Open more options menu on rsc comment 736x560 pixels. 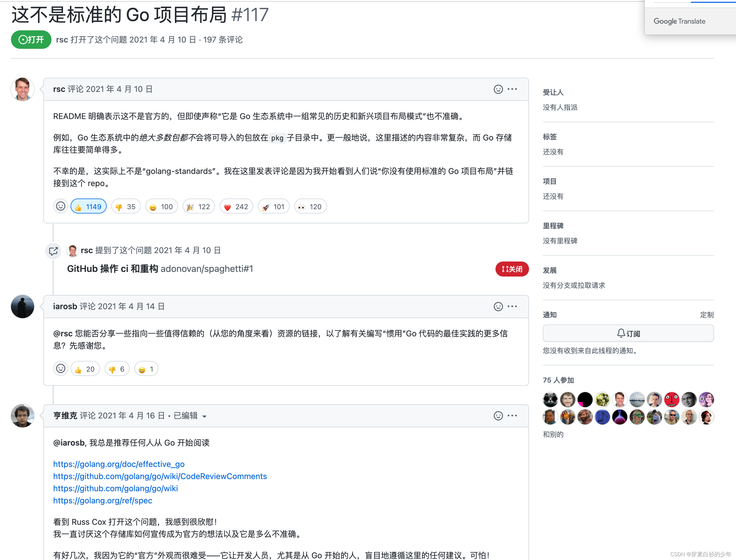coord(512,89)
